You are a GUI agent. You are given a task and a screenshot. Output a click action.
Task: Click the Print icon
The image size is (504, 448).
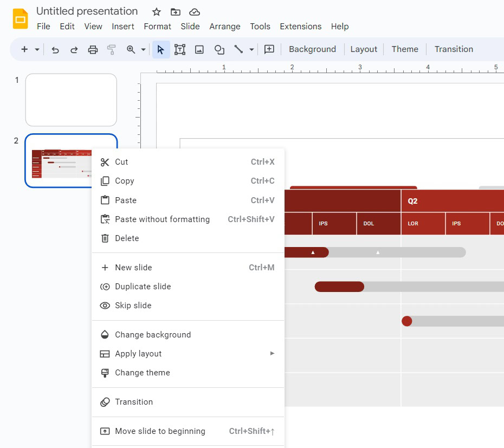point(93,49)
